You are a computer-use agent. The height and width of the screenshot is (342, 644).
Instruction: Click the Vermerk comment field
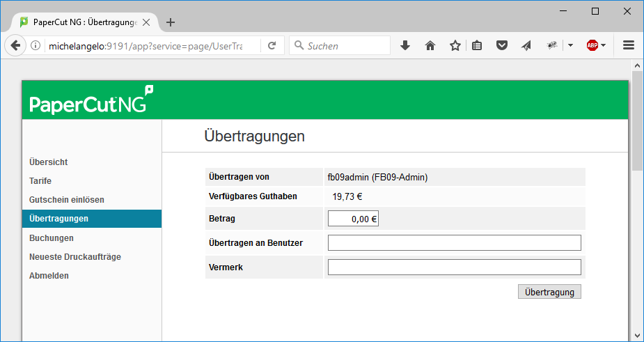click(x=454, y=267)
